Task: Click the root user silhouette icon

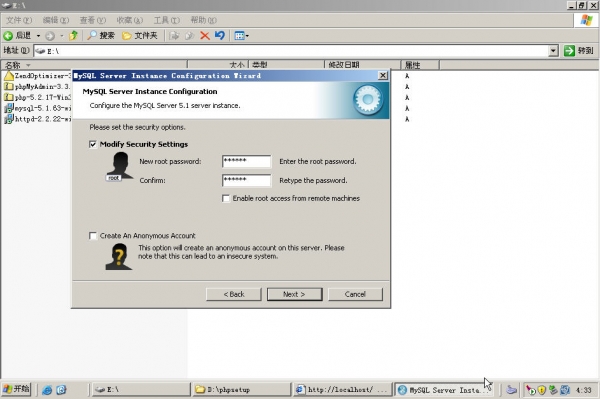Action: click(x=120, y=166)
